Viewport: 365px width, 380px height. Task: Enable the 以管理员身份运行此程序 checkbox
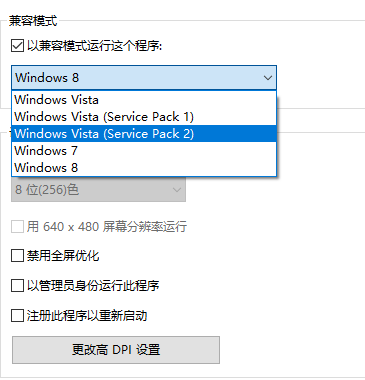[17, 285]
